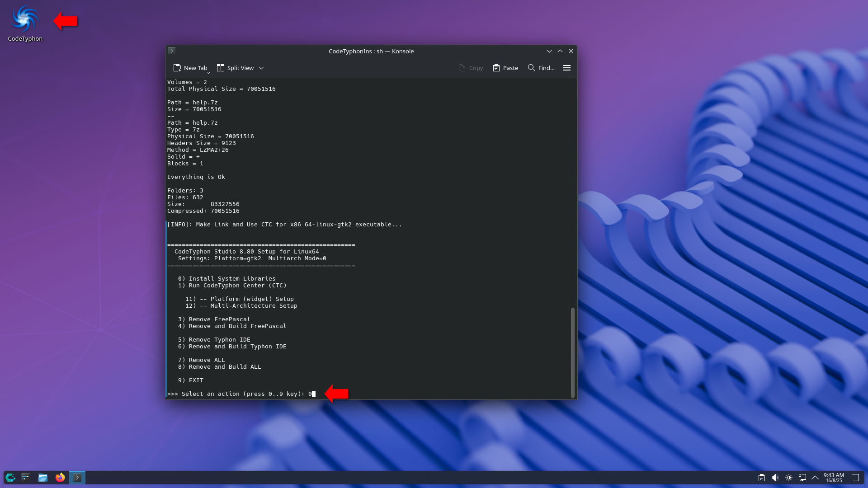Click 'Files: 632' line
The width and height of the screenshot is (868, 488).
click(185, 197)
